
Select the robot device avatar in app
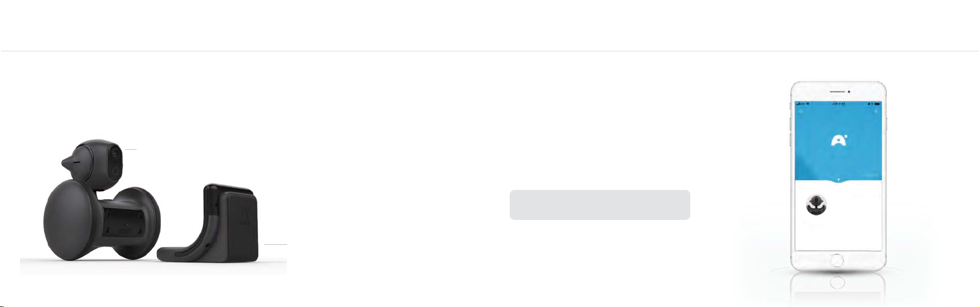(816, 205)
